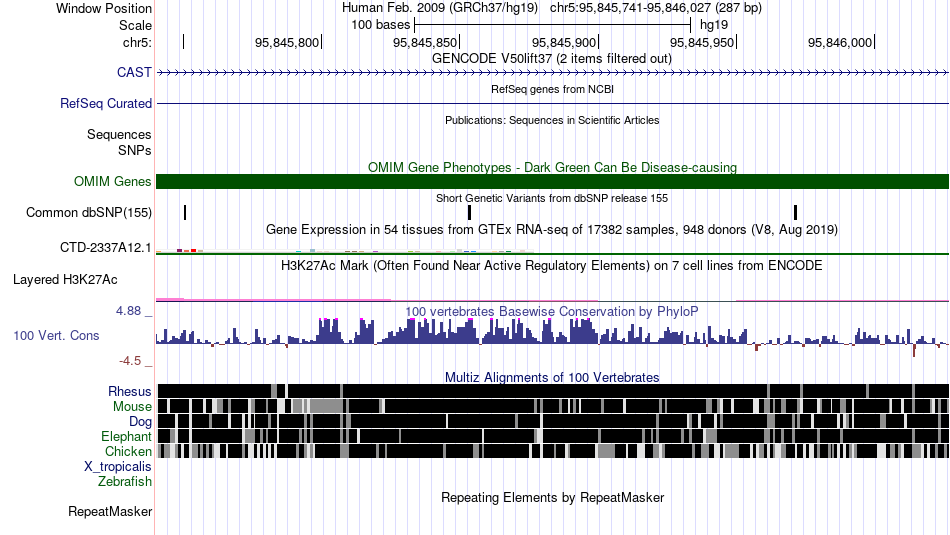The height and width of the screenshot is (535, 950).
Task: Select the Common dbSNP(155) track label
Action: coord(88,213)
